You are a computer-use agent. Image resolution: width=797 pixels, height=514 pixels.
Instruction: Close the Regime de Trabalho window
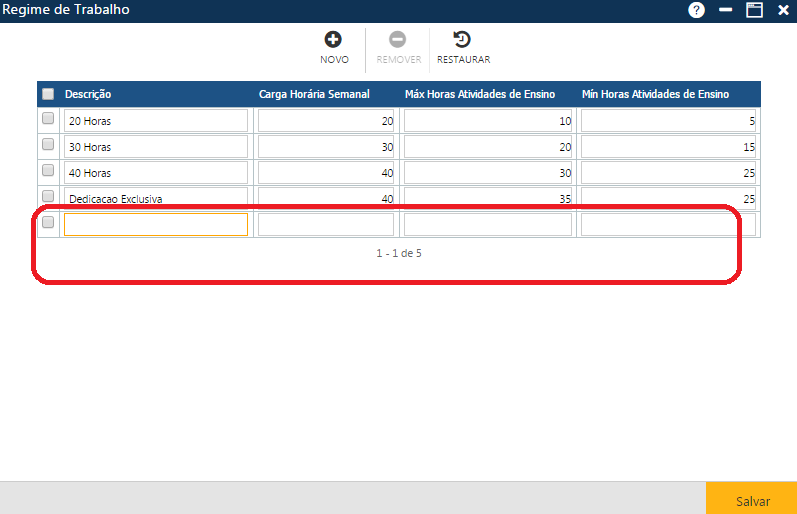(783, 10)
